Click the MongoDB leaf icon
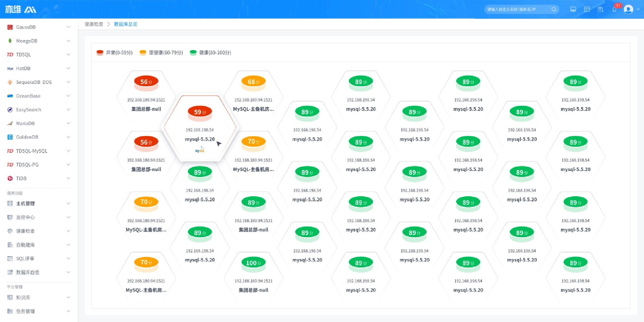 click(10, 41)
